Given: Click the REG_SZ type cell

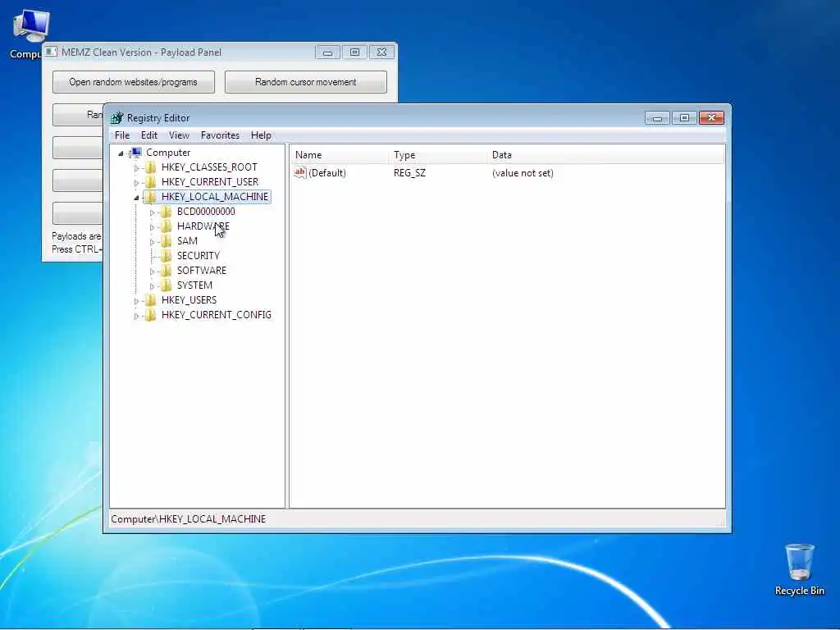Looking at the screenshot, I should [x=410, y=173].
